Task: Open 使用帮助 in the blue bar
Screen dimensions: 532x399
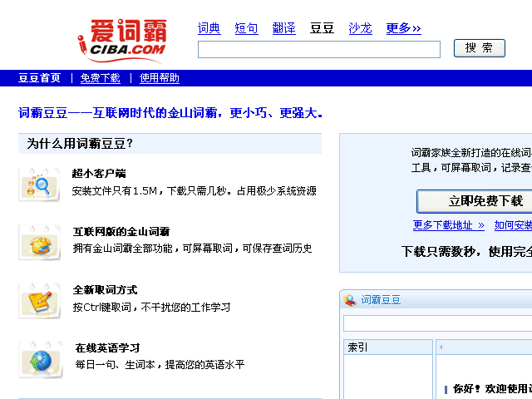Action: [x=160, y=78]
